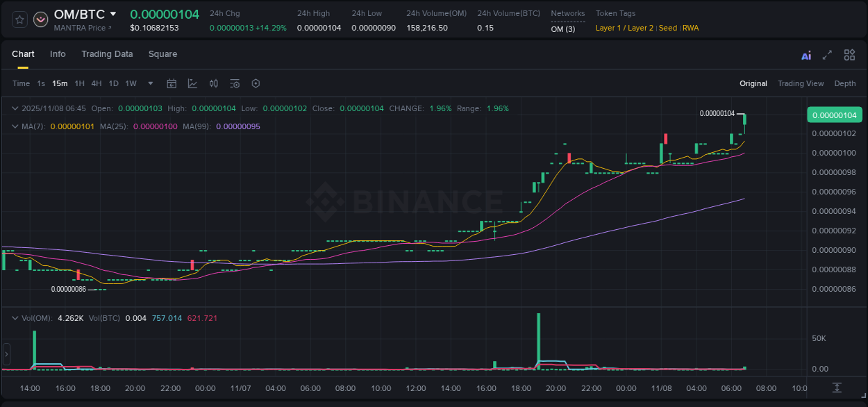Open the chart settings hexagon icon
Image resolution: width=868 pixels, height=407 pixels.
click(256, 83)
